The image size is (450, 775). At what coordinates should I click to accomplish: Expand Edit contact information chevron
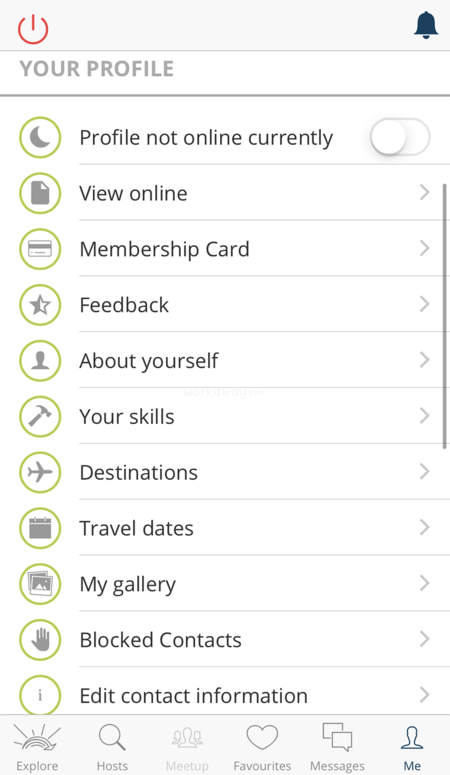424,695
